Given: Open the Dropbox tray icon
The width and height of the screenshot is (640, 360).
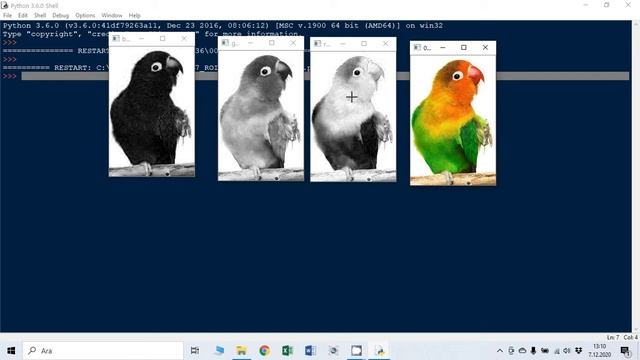Looking at the screenshot, I should [x=578, y=351].
